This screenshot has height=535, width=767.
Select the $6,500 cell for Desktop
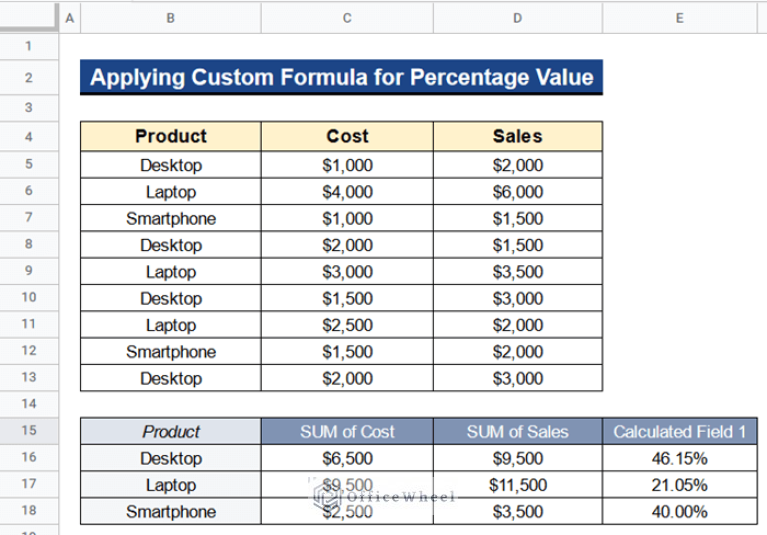click(347, 458)
